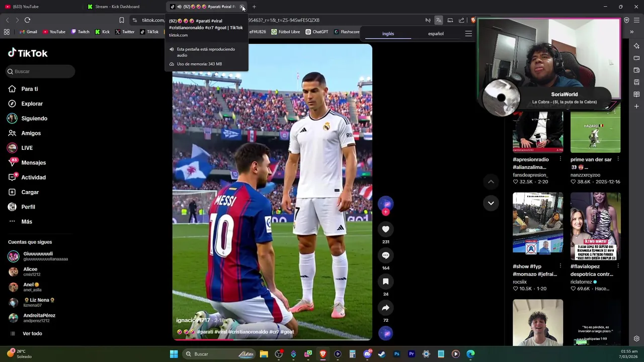Open File Explorer from taskbar
The image size is (644, 362).
(264, 354)
